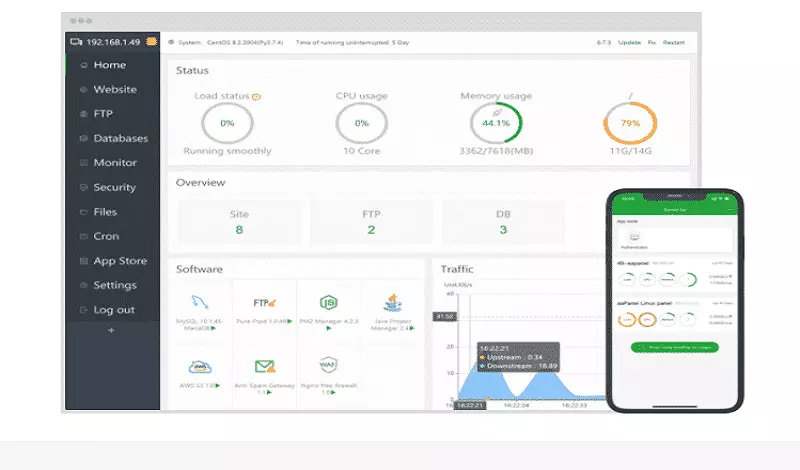
Task: Open the AWS S3 cloud icon
Action: pos(199,366)
